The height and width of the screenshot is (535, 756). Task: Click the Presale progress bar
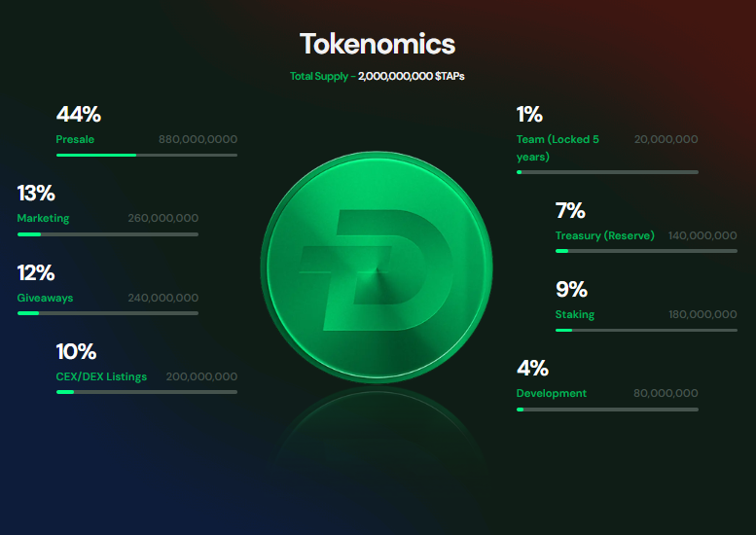click(146, 155)
